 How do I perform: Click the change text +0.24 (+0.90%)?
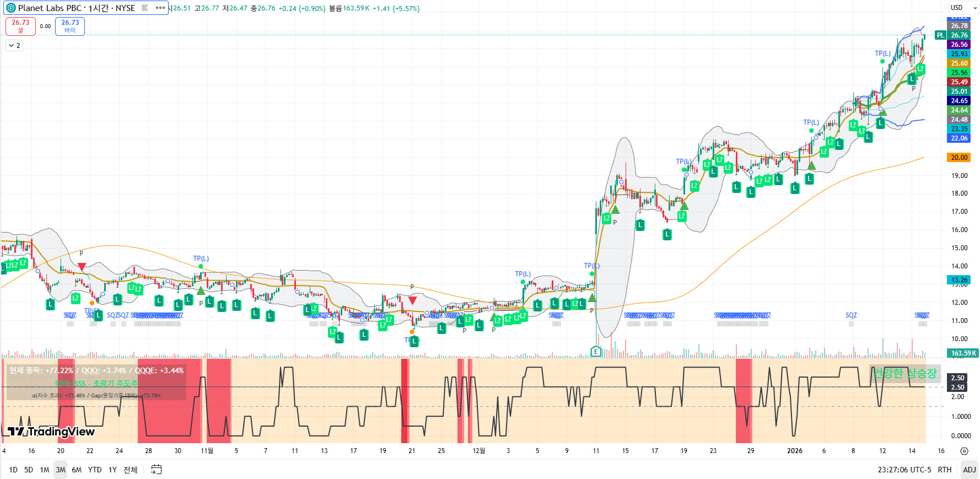coord(302,8)
